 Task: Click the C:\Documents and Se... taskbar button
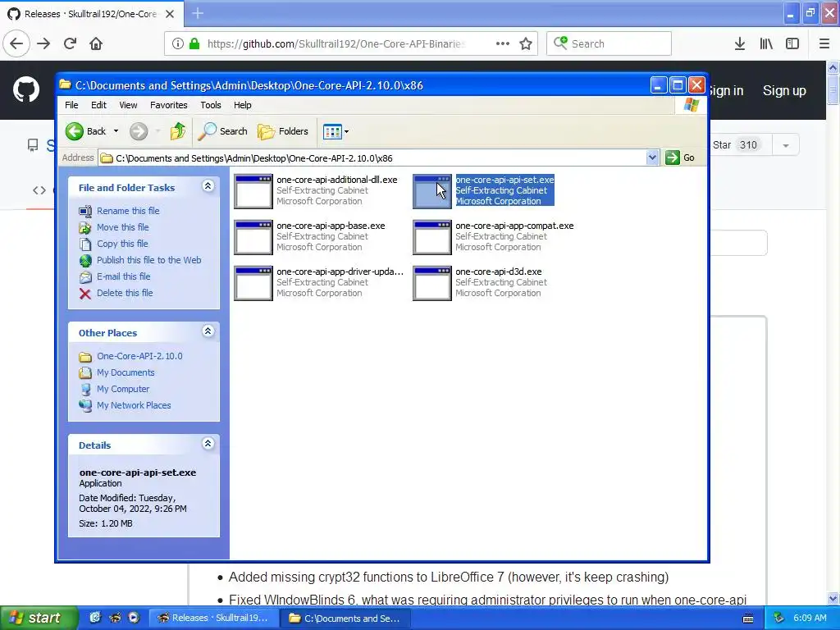point(345,619)
